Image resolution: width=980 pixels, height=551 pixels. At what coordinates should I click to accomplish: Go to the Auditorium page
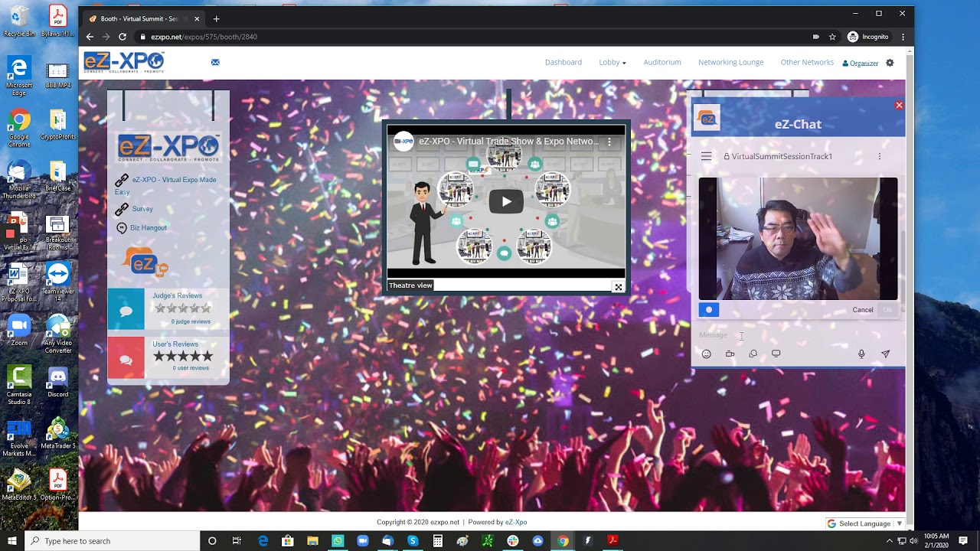pyautogui.click(x=662, y=62)
